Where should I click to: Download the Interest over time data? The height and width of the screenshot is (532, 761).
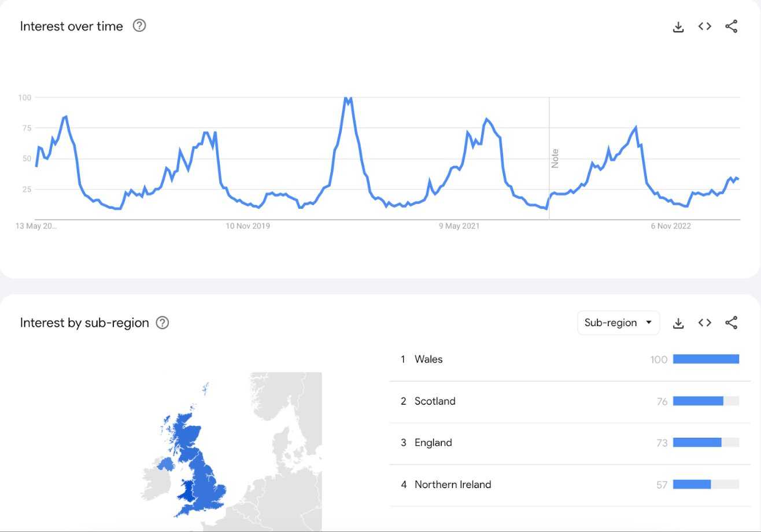coord(678,27)
